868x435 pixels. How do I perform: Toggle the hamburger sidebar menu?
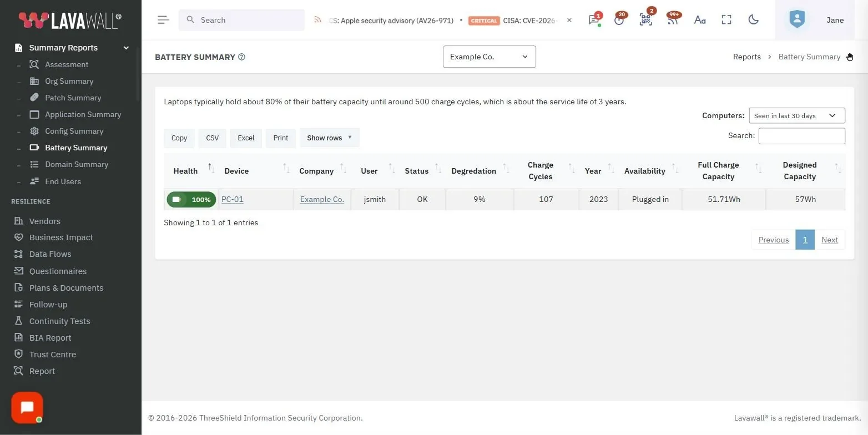tap(163, 20)
